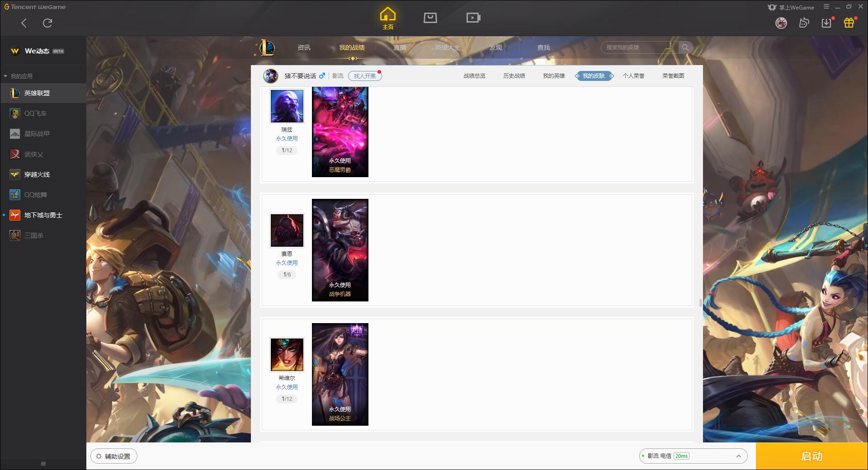Switch to 我的英雄 sub-tab
The width and height of the screenshot is (868, 470).
554,76
